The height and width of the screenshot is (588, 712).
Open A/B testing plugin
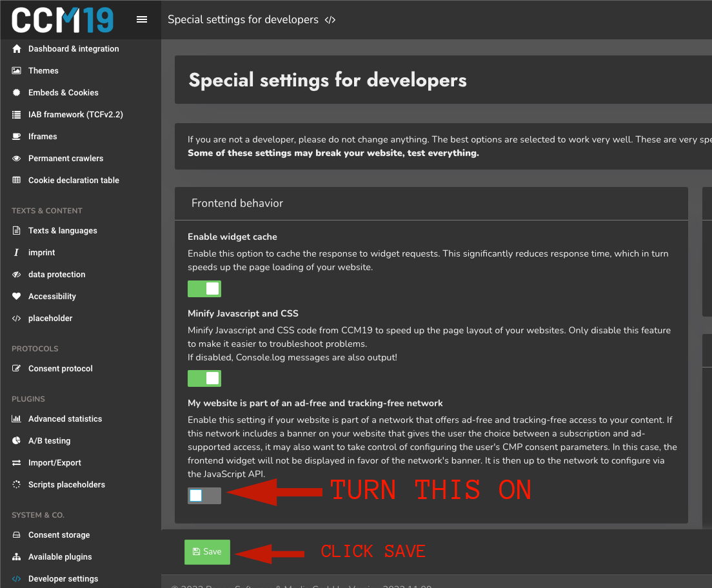click(49, 440)
